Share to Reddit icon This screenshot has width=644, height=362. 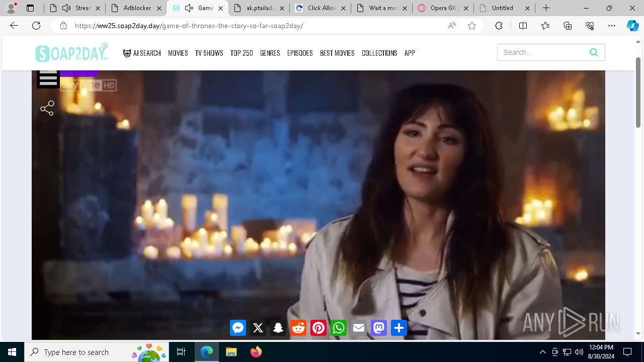click(298, 328)
